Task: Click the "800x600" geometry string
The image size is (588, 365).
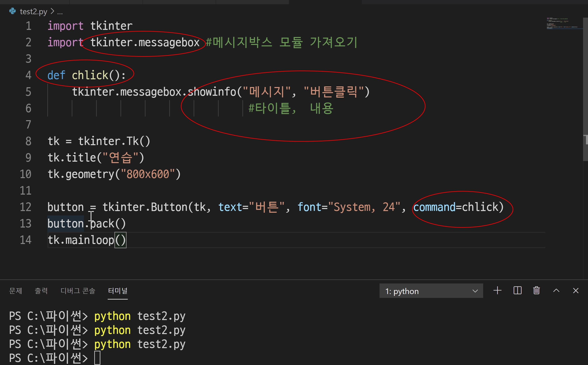Action: 148,174
